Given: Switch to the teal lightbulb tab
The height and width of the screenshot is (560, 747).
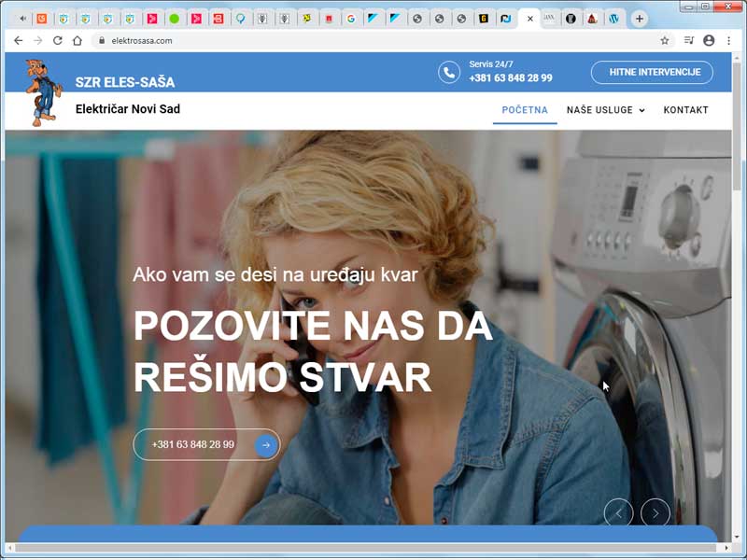Looking at the screenshot, I should point(241,19).
